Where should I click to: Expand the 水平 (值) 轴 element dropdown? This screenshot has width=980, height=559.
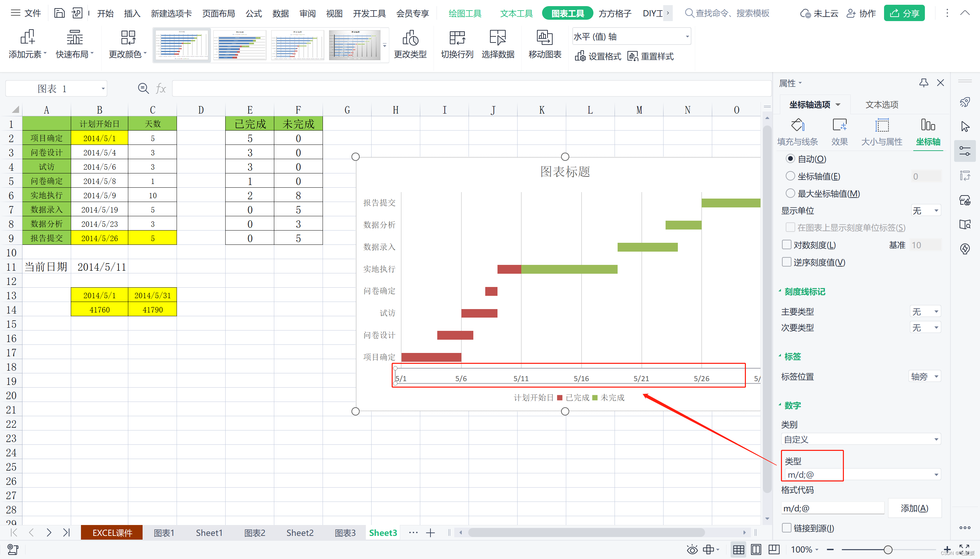687,37
